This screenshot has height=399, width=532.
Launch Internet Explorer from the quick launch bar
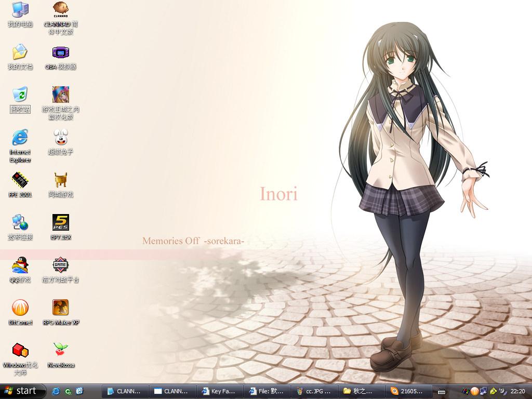pyautogui.click(x=56, y=392)
